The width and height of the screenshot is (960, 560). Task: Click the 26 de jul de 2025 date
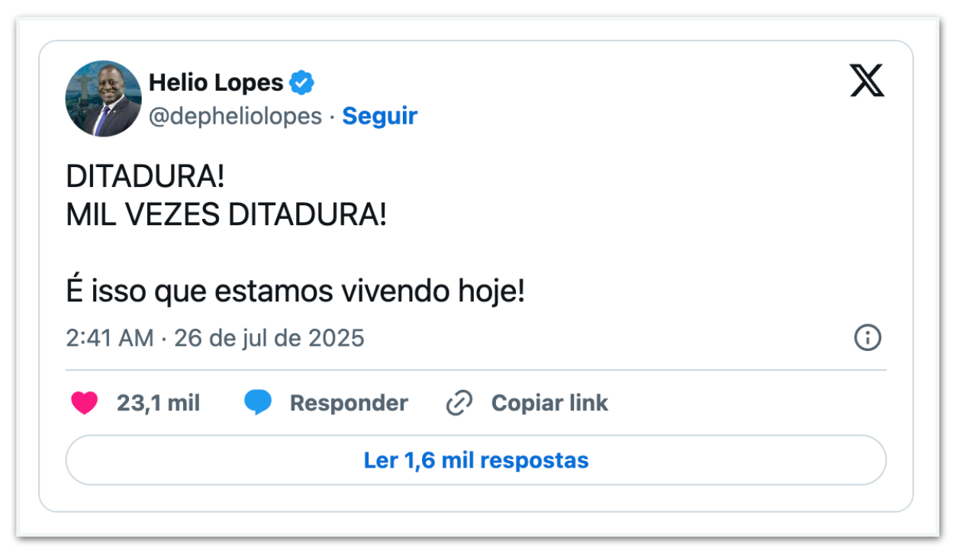(x=269, y=337)
